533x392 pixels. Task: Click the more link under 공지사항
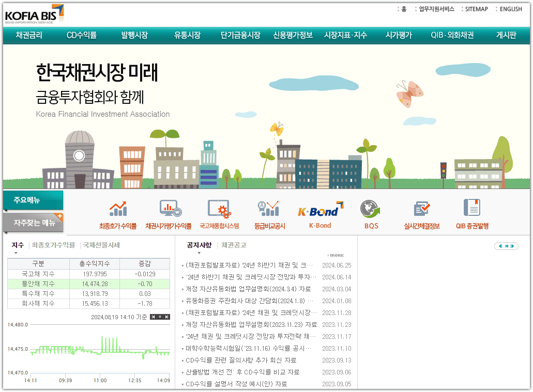pyautogui.click(x=335, y=255)
